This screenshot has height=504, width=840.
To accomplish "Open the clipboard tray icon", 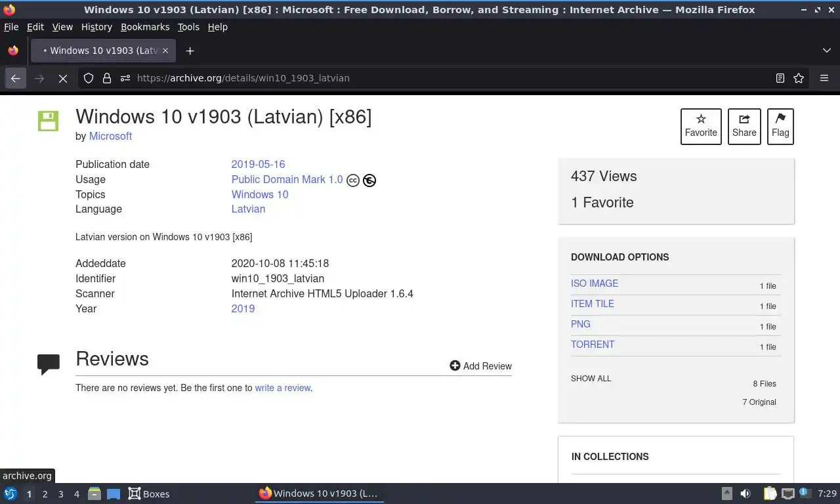I will (770, 493).
